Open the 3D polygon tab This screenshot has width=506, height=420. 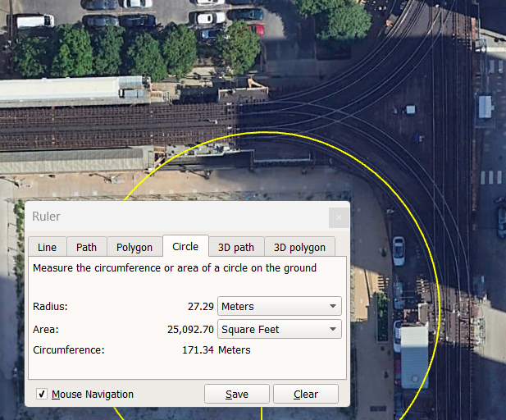coord(299,247)
